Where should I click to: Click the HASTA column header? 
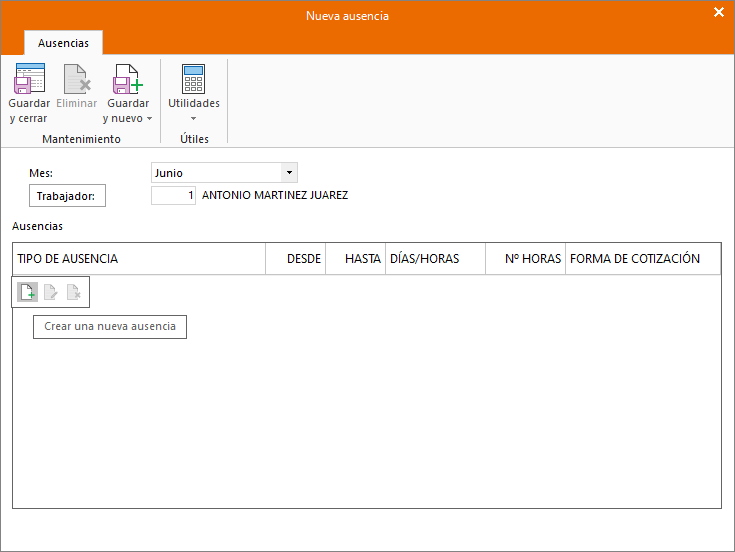(355, 259)
